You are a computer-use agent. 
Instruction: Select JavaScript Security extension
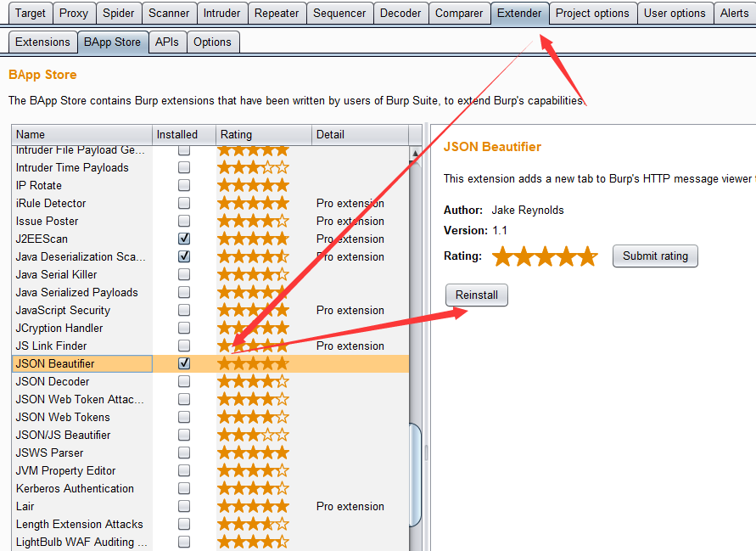coord(210,310)
